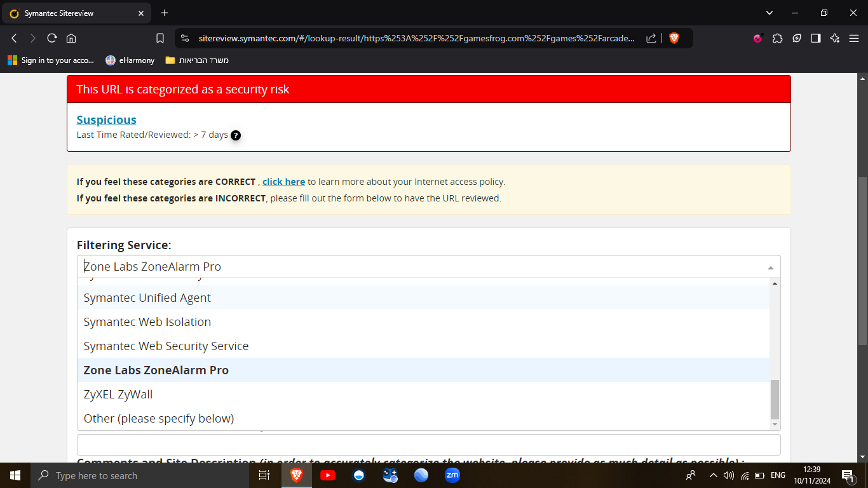Click the ENG language indicator
Viewport: 868px width, 488px height.
pyautogui.click(x=778, y=475)
